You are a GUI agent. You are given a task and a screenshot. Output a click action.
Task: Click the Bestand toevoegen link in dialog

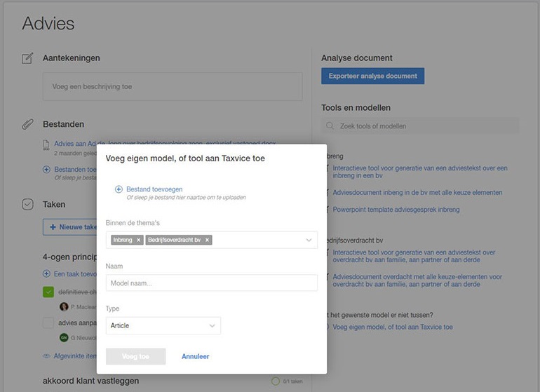click(154, 189)
